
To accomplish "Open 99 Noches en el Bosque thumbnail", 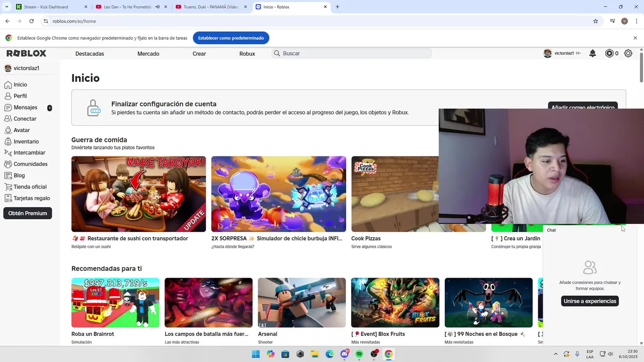I will [x=489, y=303].
